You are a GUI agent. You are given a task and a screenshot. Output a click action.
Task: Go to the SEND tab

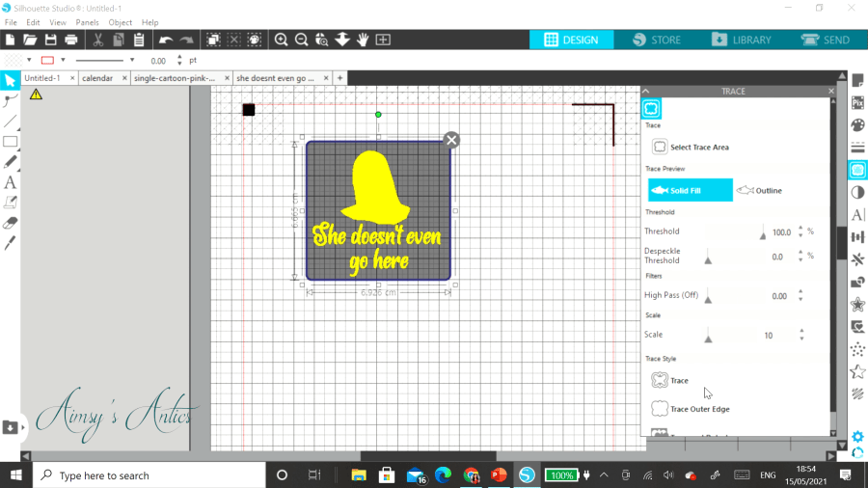[x=826, y=40]
